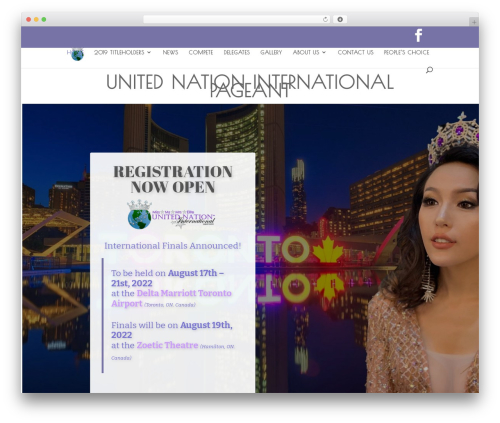Viewport: 500px width, 423px height.
Task: Open the search magnifier icon
Action: (x=429, y=70)
